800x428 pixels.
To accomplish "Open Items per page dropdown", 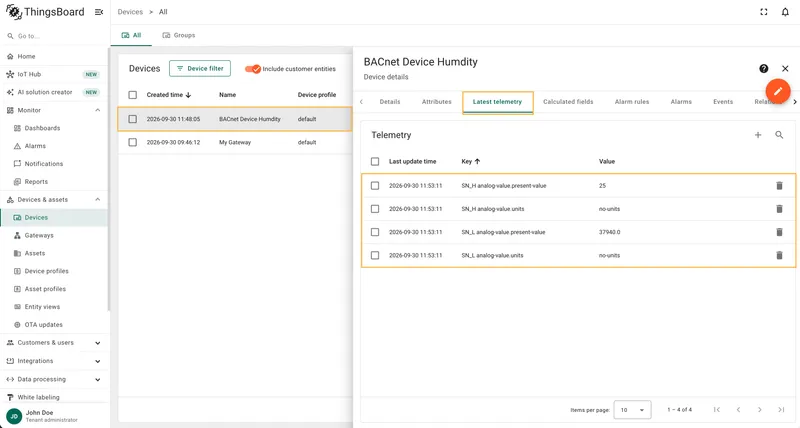I will [632, 410].
